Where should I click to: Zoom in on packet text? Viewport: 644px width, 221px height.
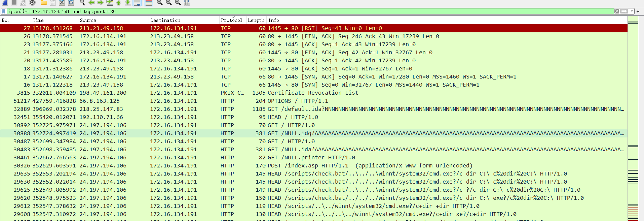pyautogui.click(x=160, y=3)
